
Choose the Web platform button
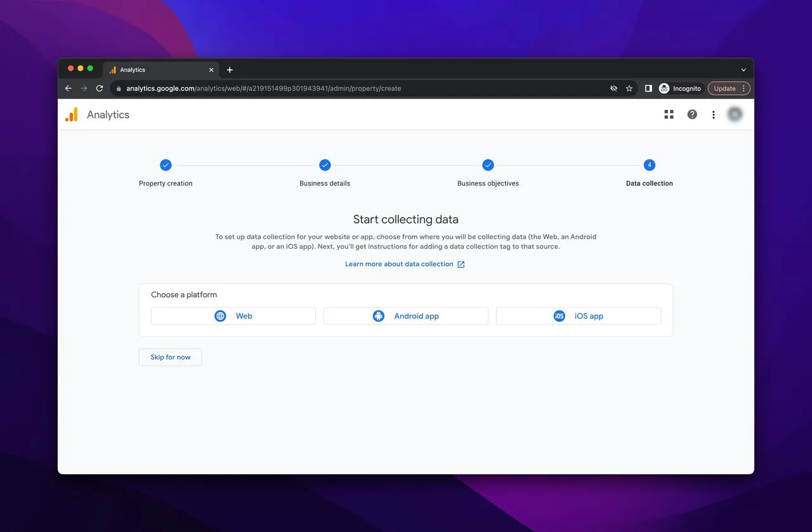pos(233,316)
